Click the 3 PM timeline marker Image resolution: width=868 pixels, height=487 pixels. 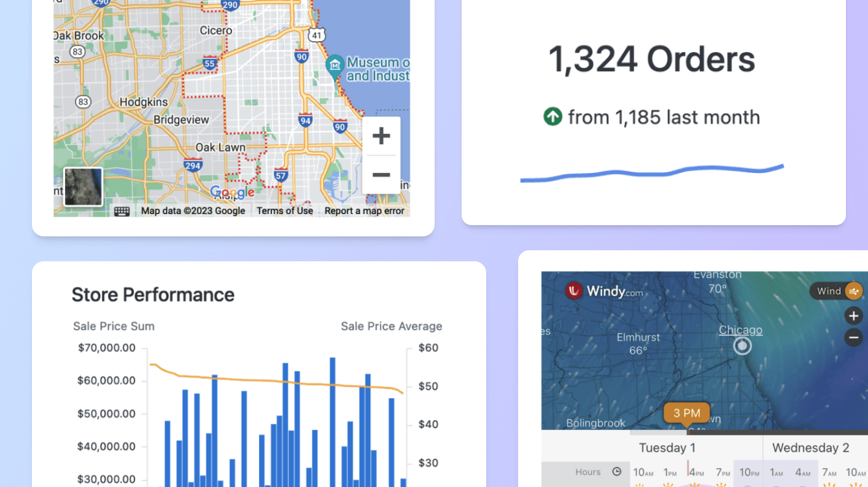pos(686,413)
